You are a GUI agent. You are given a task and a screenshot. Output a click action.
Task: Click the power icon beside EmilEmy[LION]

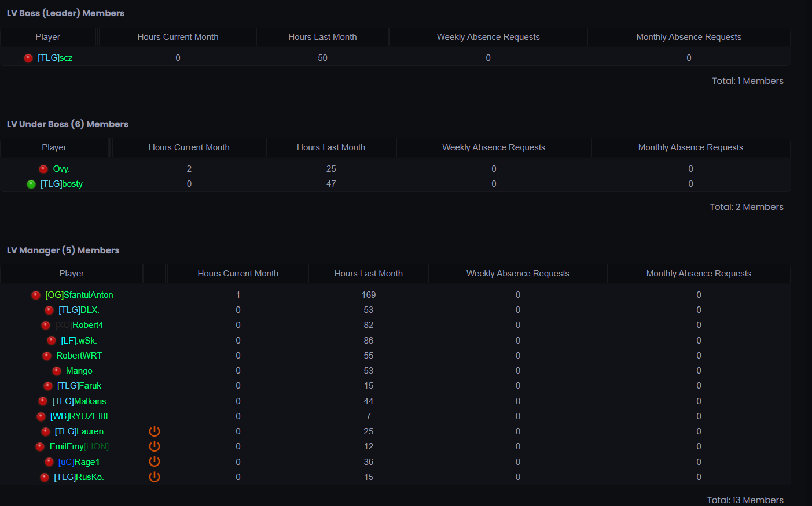155,446
